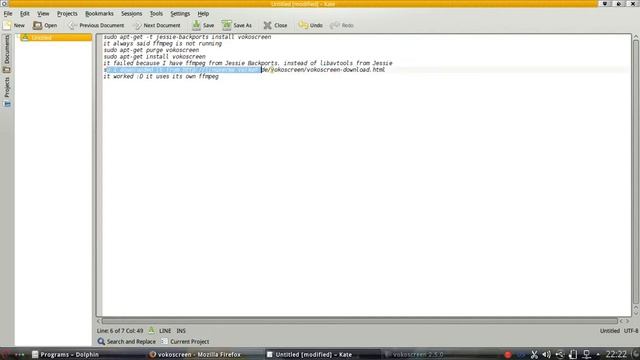Open the View menu
The width and height of the screenshot is (640, 360).
(43, 13)
